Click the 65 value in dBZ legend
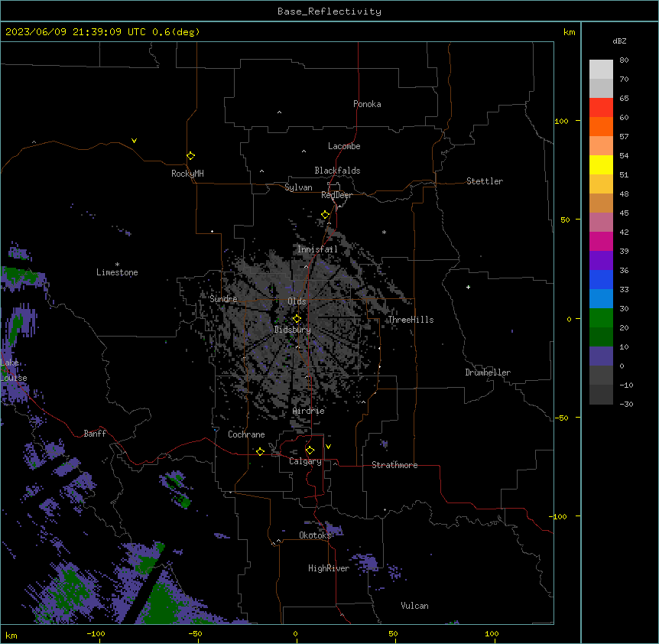Screen dimensions: 659x644 tap(624, 99)
